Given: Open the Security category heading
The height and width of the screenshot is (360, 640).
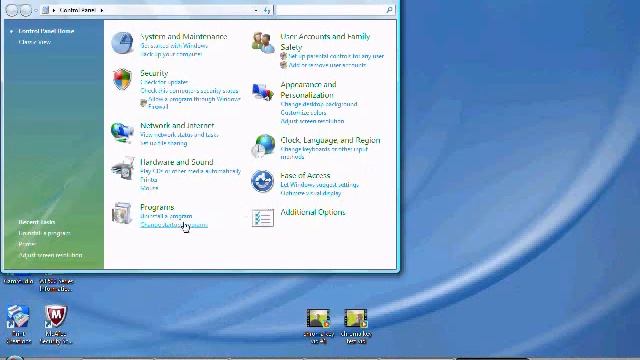Looking at the screenshot, I should coord(154,73).
